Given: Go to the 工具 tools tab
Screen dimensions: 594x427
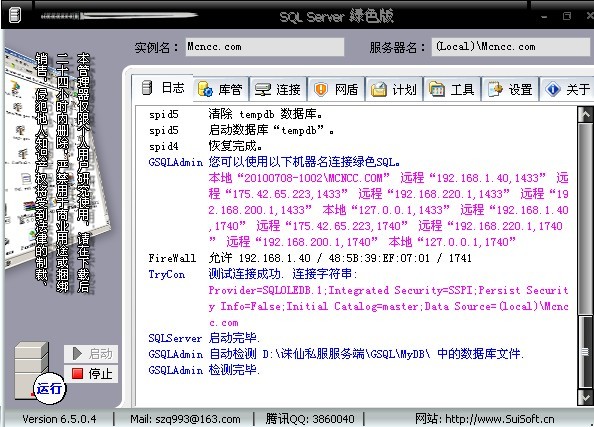Looking at the screenshot, I should point(452,89).
